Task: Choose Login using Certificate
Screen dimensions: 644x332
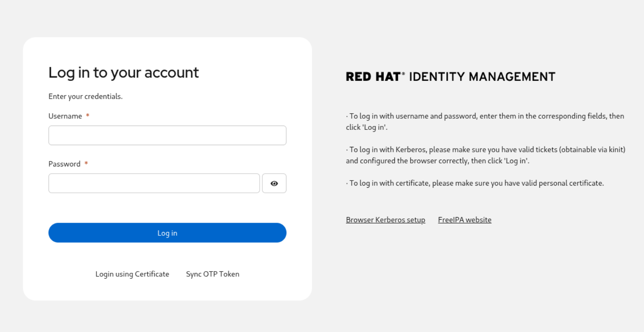Action: 132,274
